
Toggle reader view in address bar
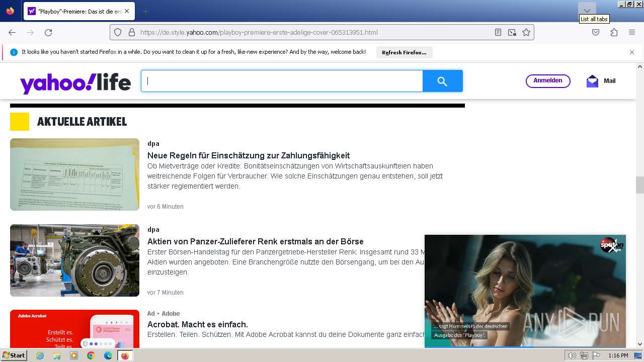click(498, 32)
